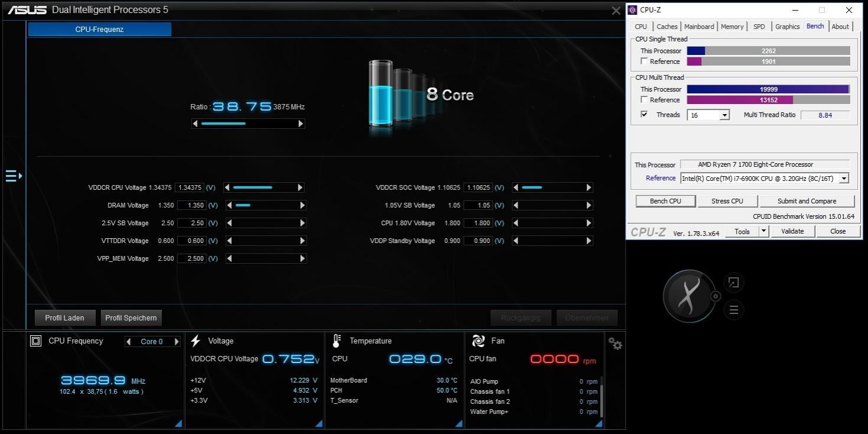
Task: Raise 1.05V SB Voltage with right arrow
Action: click(589, 205)
